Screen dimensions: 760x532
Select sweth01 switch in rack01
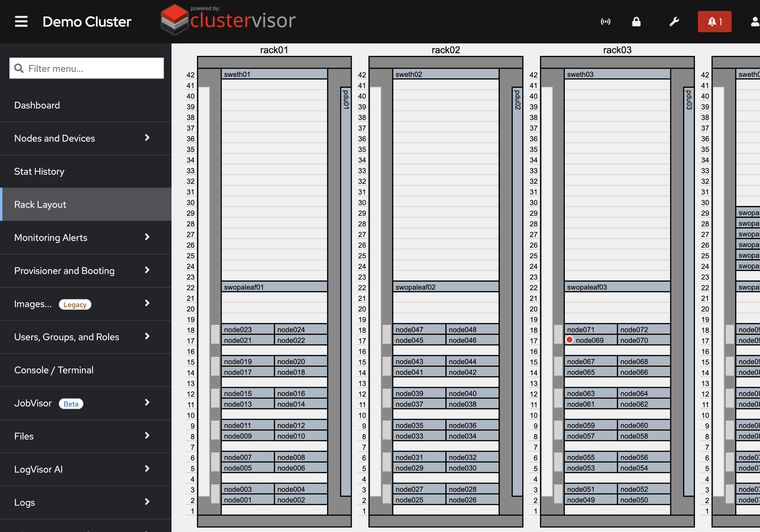click(275, 74)
